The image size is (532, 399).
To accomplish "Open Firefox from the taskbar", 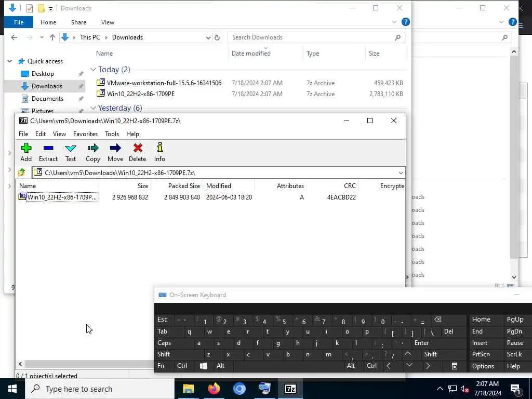I will click(214, 389).
